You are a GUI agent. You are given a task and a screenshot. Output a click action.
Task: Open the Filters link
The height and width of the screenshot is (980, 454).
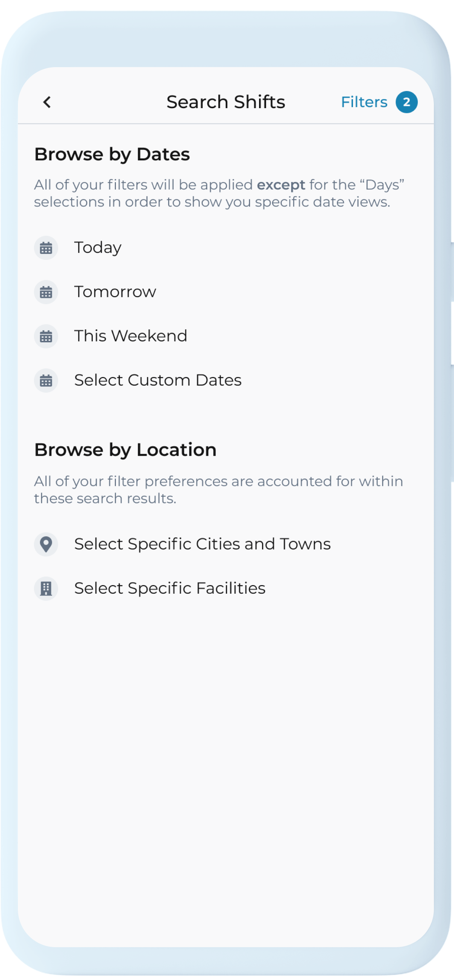click(364, 102)
